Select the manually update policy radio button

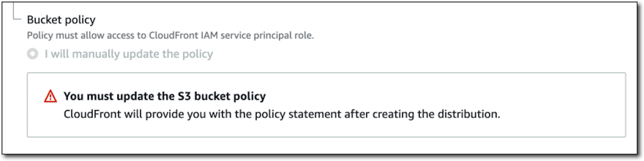33,54
